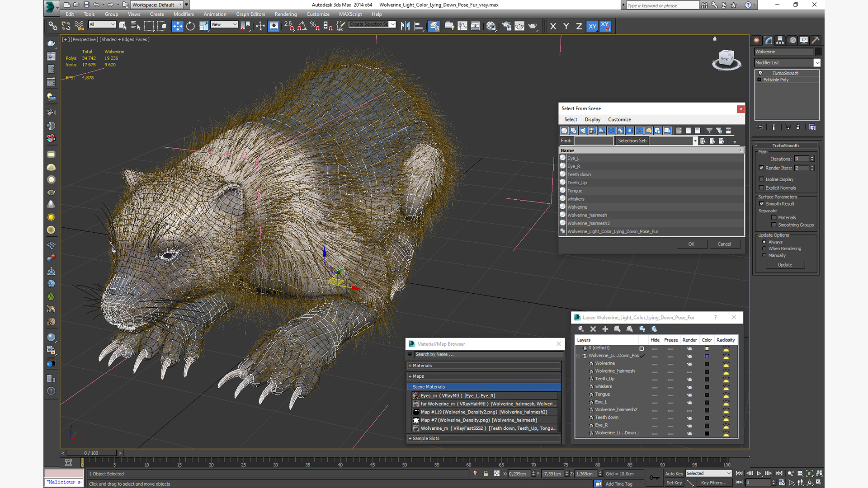Toggle Render Iters checkbox
This screenshot has width=868, height=488.
761,168
